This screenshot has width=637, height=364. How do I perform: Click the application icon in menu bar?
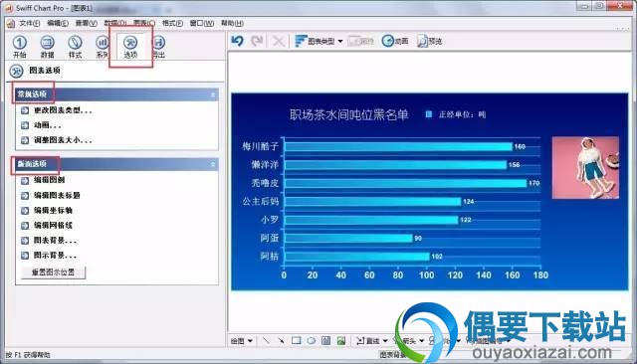coord(11,23)
